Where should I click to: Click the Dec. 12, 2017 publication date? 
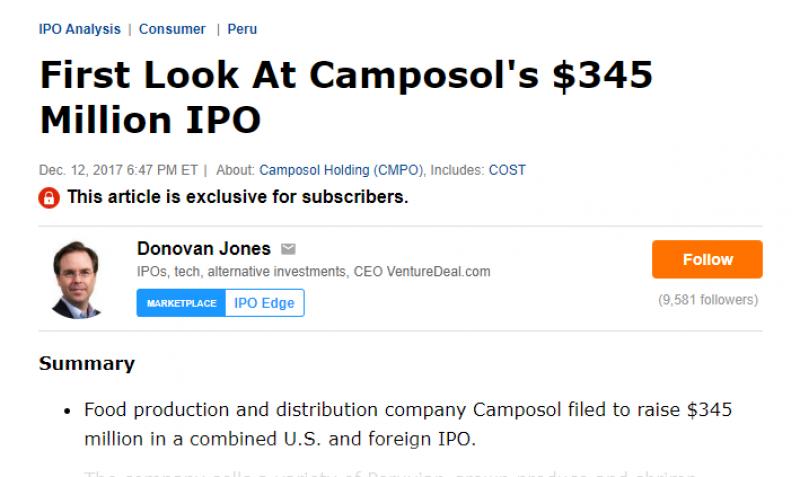pos(118,170)
